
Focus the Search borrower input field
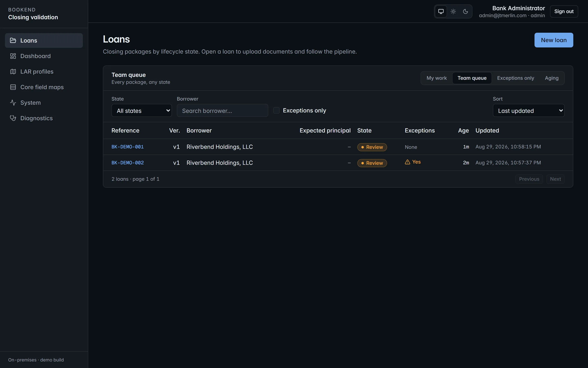click(x=222, y=111)
